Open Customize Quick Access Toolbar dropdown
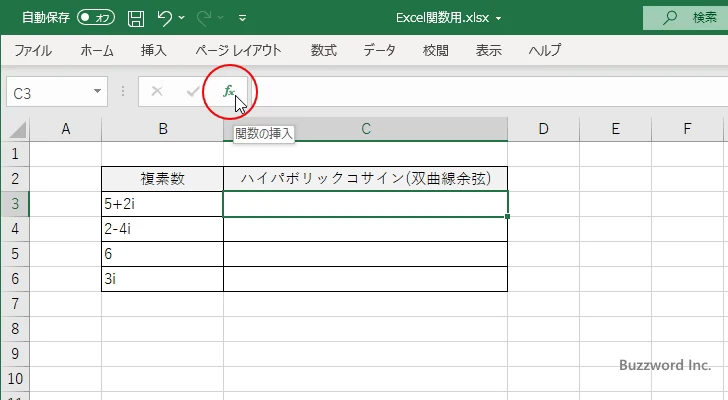The image size is (728, 400). click(x=243, y=18)
